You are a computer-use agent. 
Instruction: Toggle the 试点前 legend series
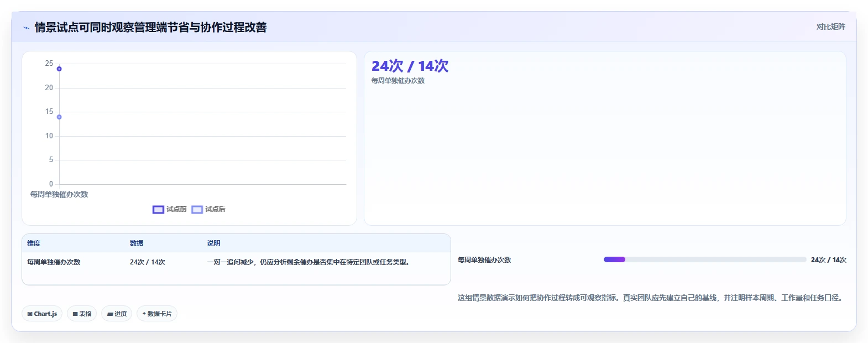click(x=170, y=209)
